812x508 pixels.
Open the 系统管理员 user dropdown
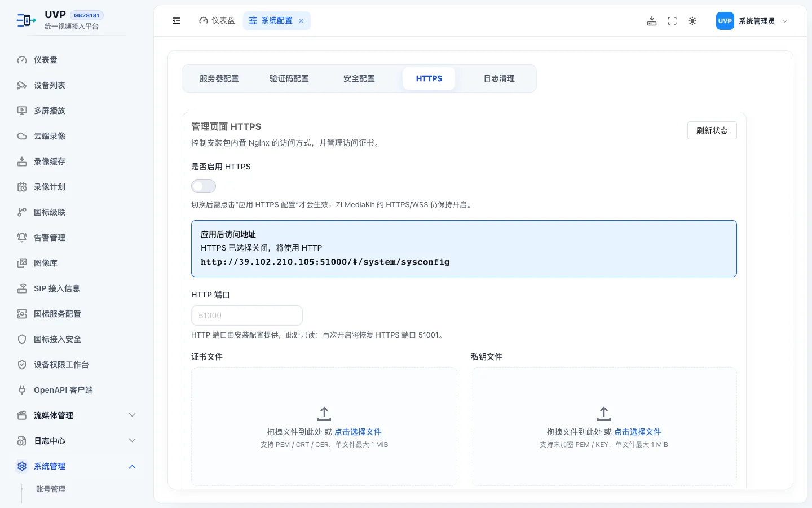752,21
